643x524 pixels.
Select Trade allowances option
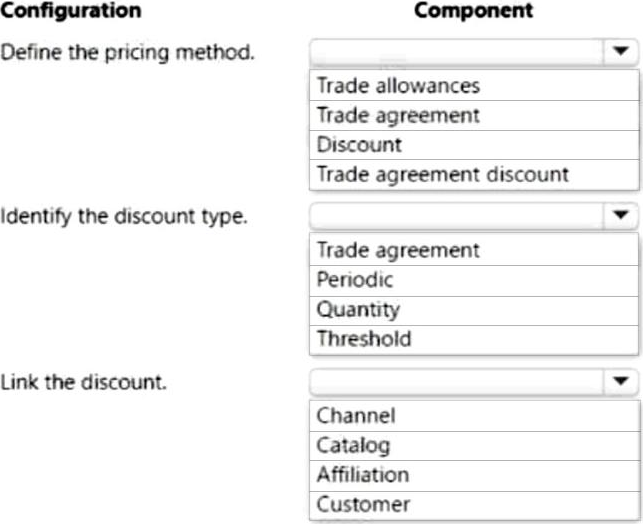click(397, 86)
